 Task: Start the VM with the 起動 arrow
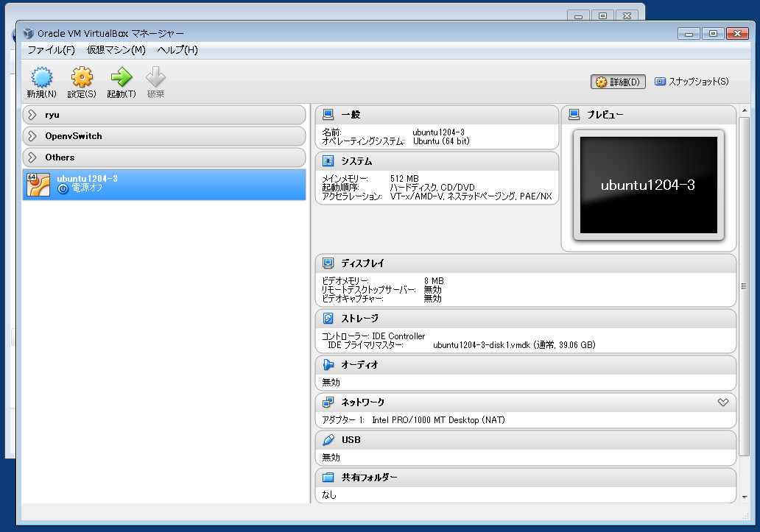pos(121,77)
